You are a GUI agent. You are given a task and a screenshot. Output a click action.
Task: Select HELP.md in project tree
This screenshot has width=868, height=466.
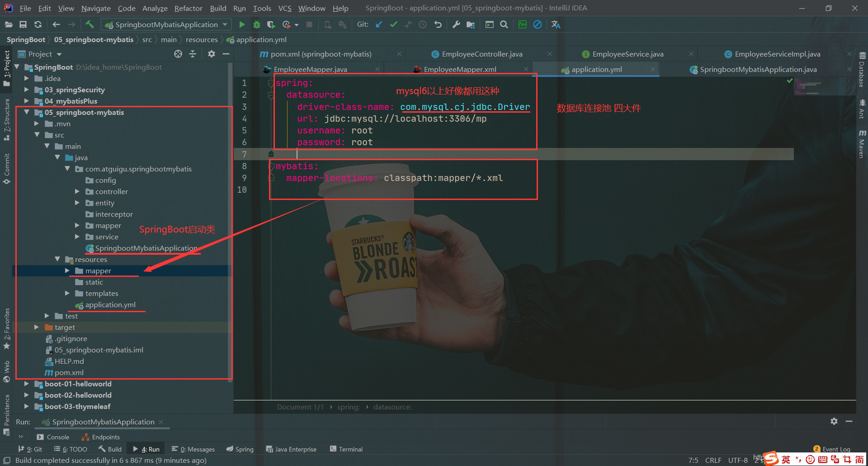coord(69,361)
